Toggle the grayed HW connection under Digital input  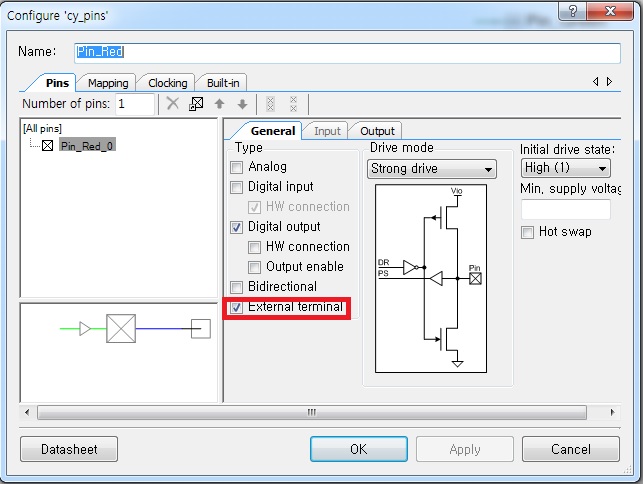254,208
